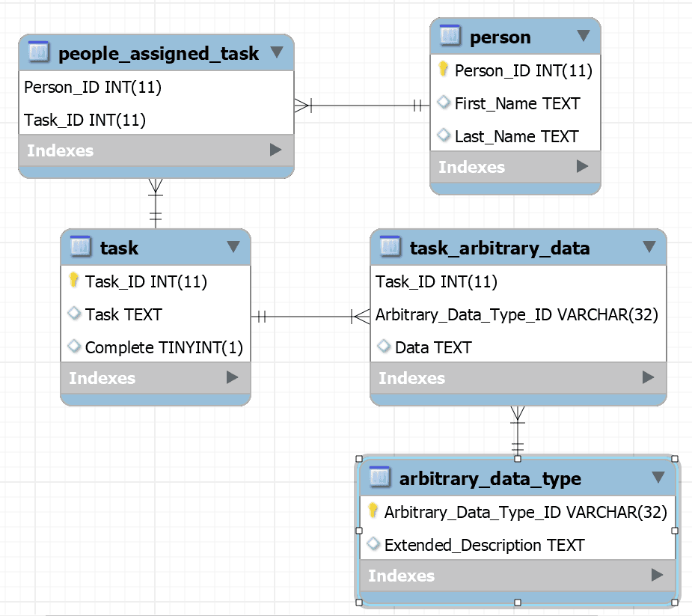The height and width of the screenshot is (616, 692).
Task: Click the table icon on the person table header
Action: pyautogui.click(x=450, y=37)
